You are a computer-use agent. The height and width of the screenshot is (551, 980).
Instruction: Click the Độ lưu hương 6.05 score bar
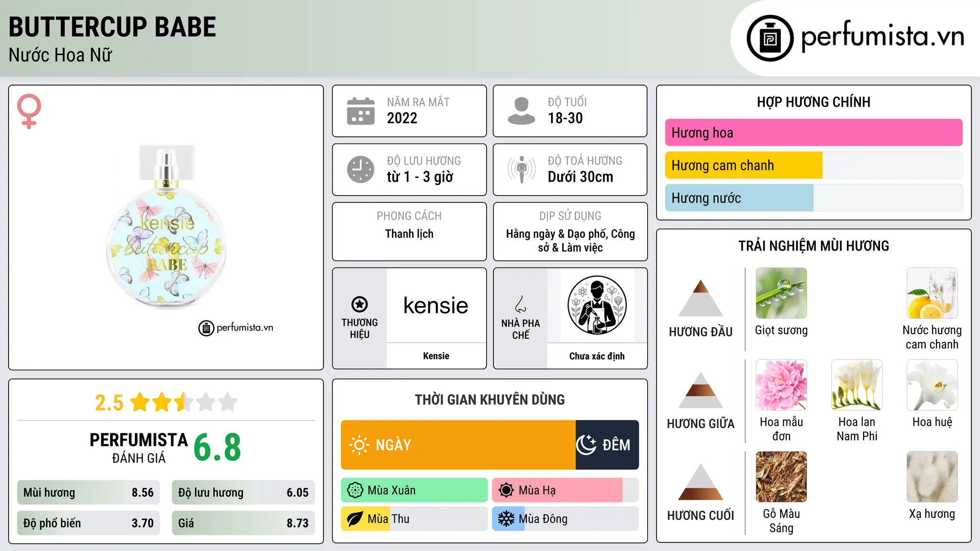tap(243, 493)
